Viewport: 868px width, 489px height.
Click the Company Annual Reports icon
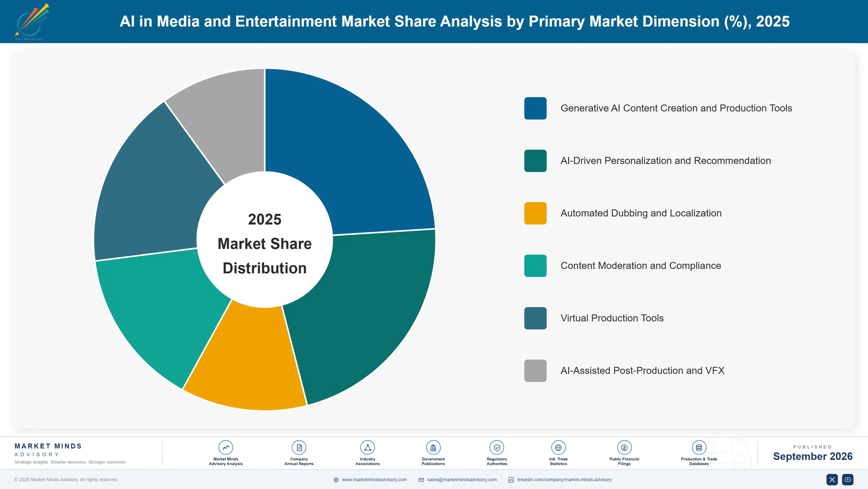(x=299, y=447)
